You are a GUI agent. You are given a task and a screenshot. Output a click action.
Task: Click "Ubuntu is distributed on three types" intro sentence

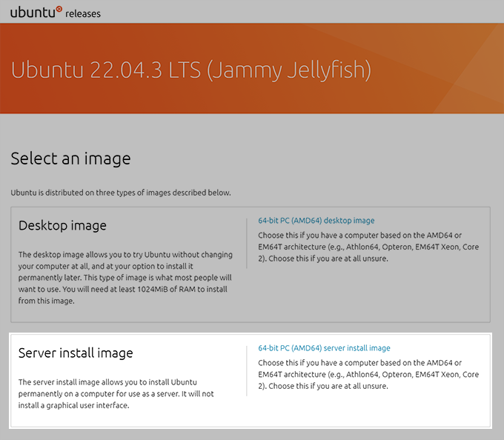point(121,193)
